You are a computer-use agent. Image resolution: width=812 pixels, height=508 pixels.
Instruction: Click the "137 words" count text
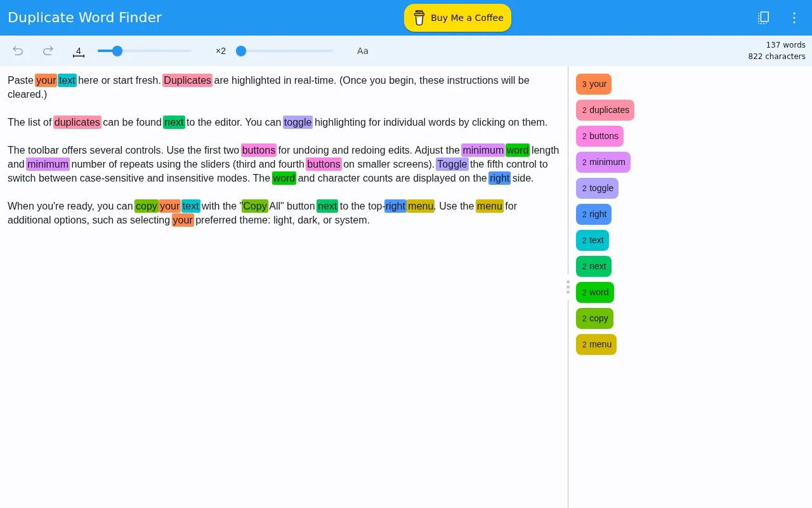[785, 45]
